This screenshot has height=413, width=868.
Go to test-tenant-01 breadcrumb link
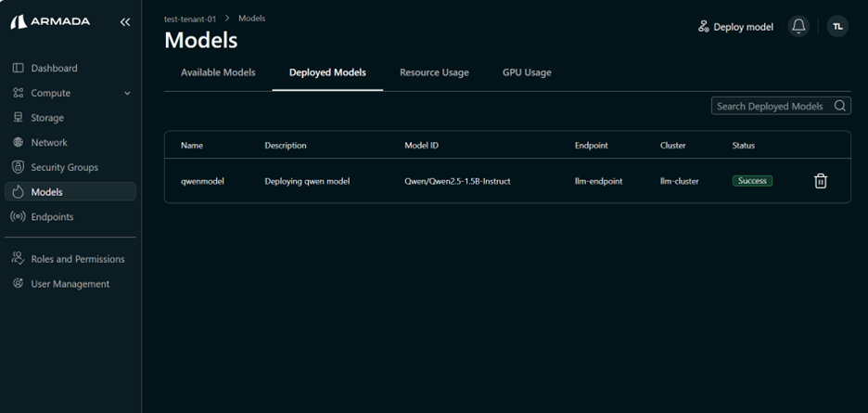(190, 19)
